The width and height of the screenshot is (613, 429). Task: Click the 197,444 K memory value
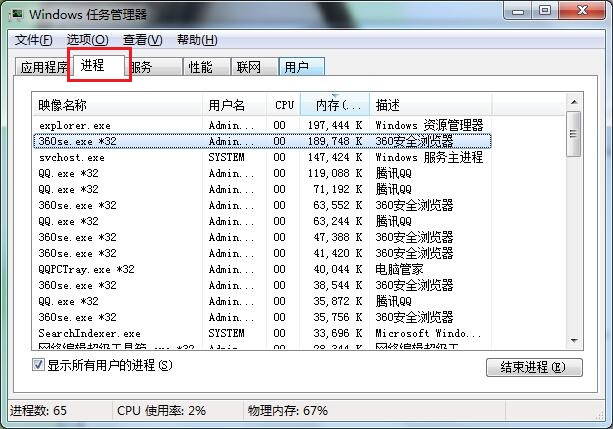[335, 125]
